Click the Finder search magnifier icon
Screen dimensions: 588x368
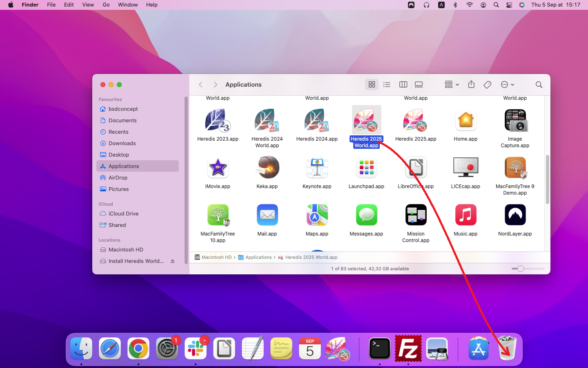(x=539, y=85)
